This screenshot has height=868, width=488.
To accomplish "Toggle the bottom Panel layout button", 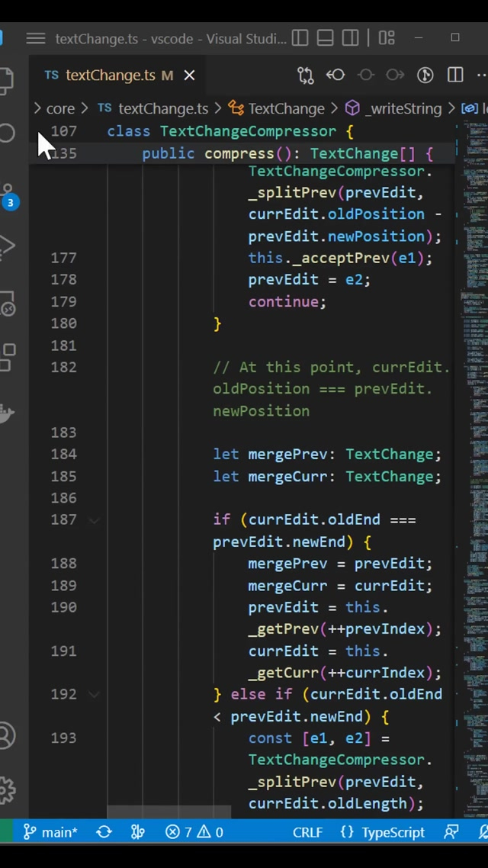I will point(325,38).
